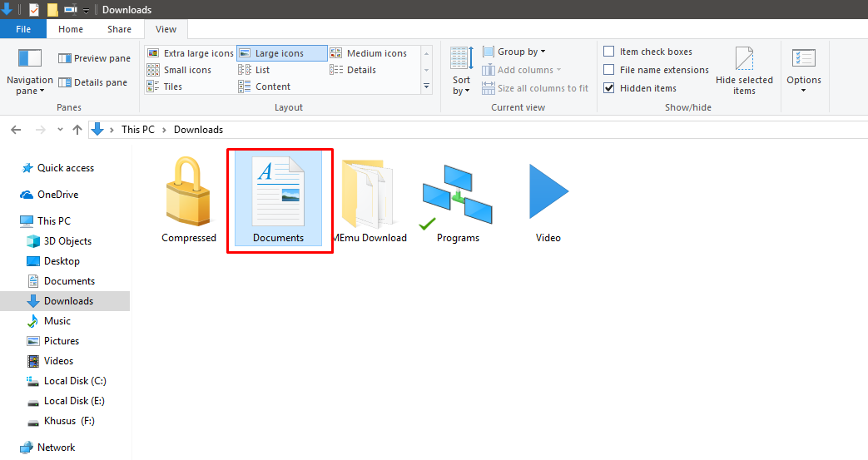Image resolution: width=868 pixels, height=460 pixels.
Task: Open Music in sidebar
Action: 49,320
